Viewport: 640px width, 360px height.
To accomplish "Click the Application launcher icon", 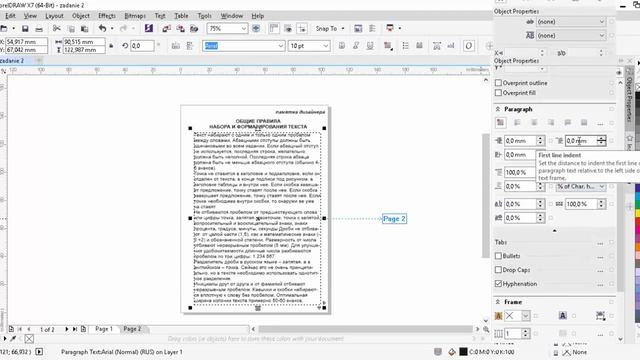I will [x=390, y=29].
